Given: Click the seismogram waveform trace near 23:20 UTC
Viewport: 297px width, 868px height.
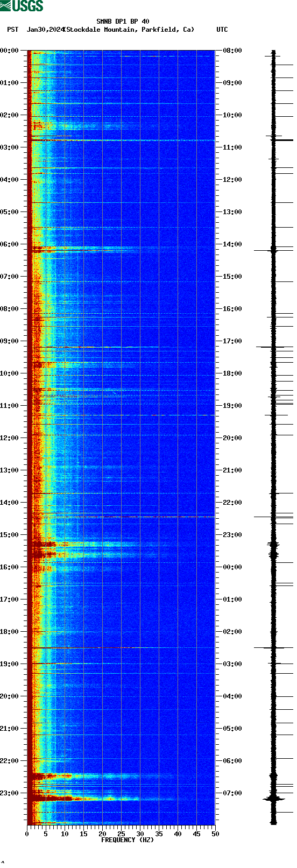Looking at the screenshot, I should (x=273, y=546).
